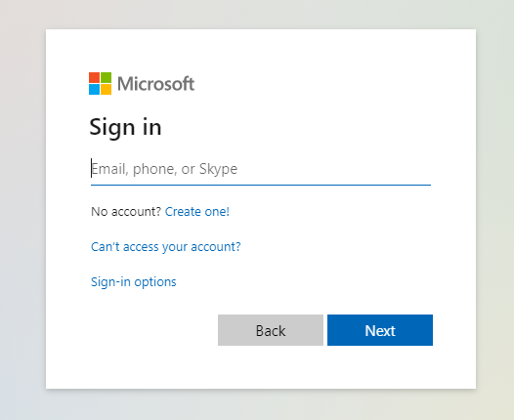This screenshot has width=514, height=420.
Task: Open the "Create one!" link
Action: 197,212
